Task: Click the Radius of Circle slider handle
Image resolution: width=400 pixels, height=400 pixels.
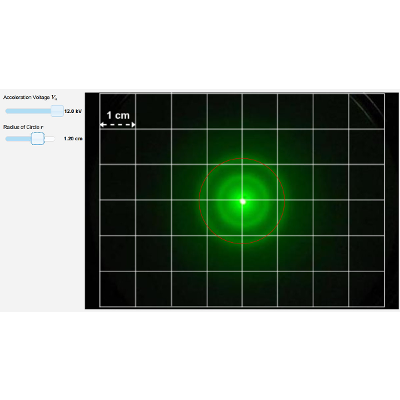Action: coord(38,139)
